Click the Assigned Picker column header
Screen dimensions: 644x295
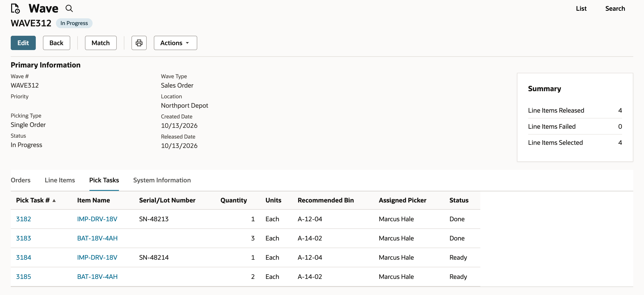[x=402, y=200]
